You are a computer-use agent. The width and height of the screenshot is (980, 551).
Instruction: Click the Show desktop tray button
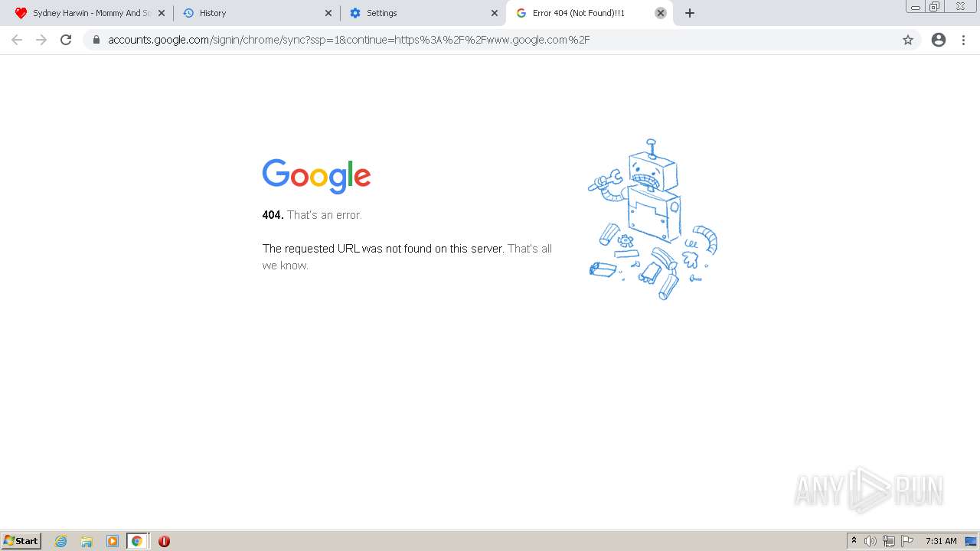971,541
